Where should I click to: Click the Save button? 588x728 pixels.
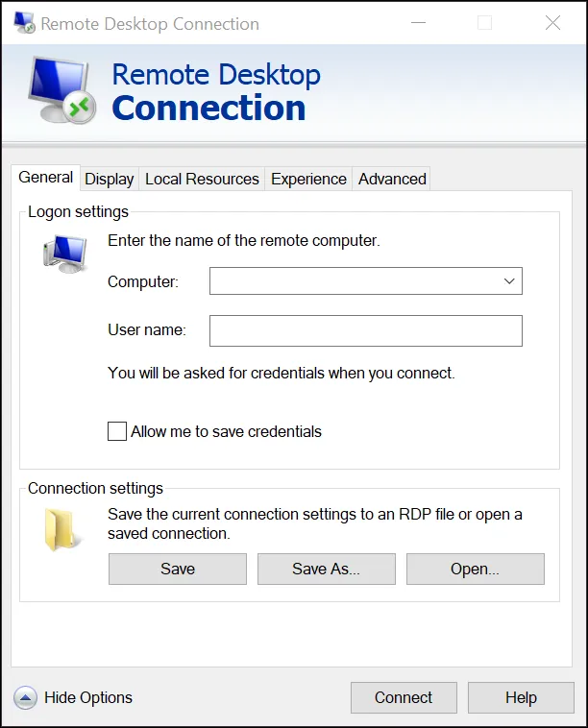(178, 569)
